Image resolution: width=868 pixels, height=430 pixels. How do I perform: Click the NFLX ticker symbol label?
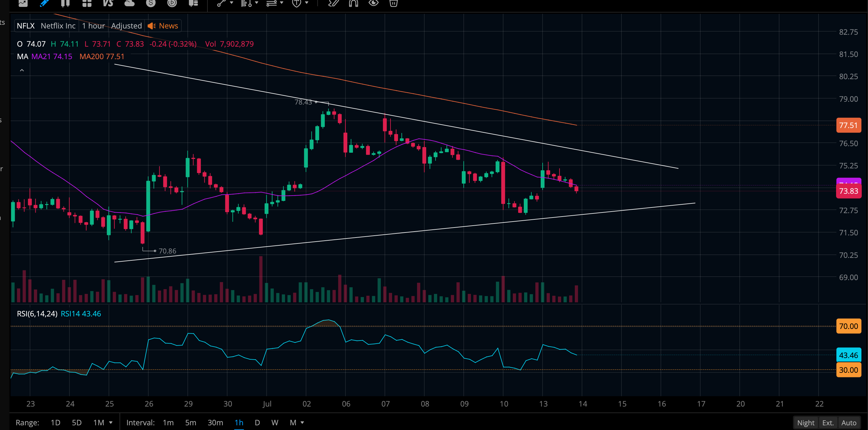pyautogui.click(x=26, y=26)
